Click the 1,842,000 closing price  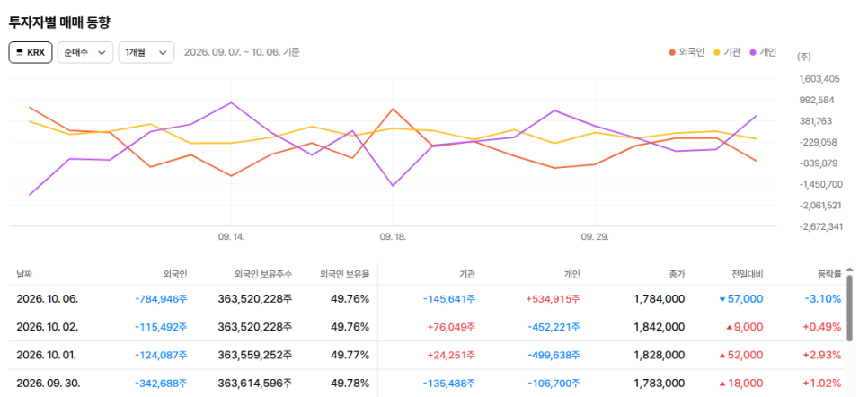pyautogui.click(x=660, y=327)
